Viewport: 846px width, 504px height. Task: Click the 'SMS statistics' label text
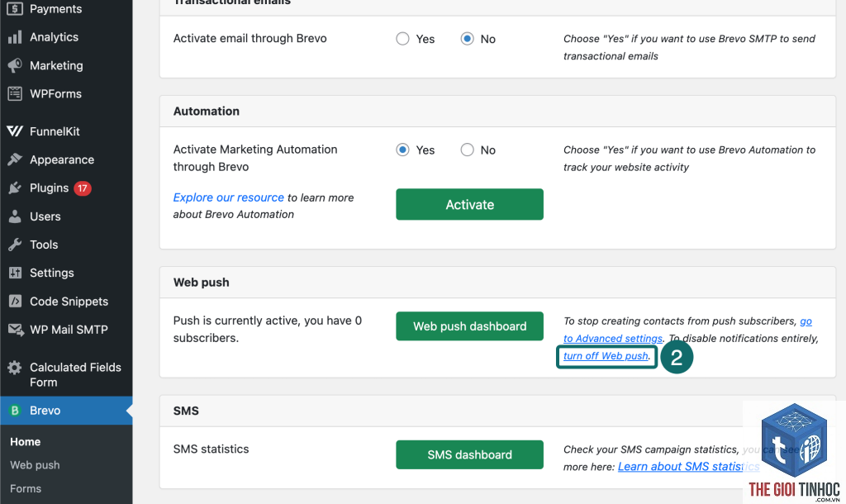tap(211, 449)
